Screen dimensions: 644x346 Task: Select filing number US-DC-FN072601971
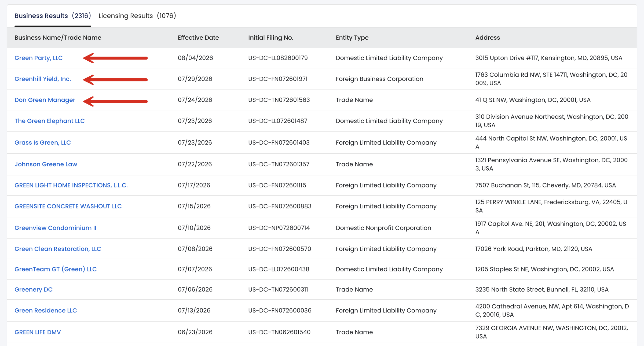tap(278, 79)
